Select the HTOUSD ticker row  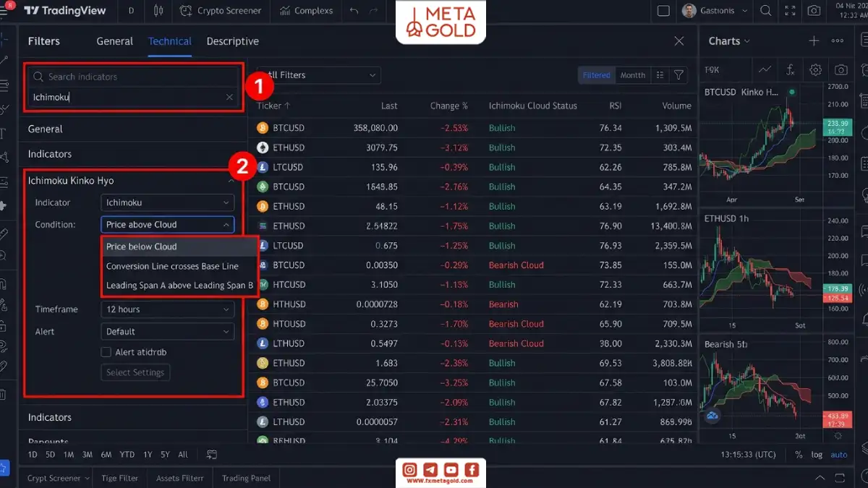coord(475,324)
